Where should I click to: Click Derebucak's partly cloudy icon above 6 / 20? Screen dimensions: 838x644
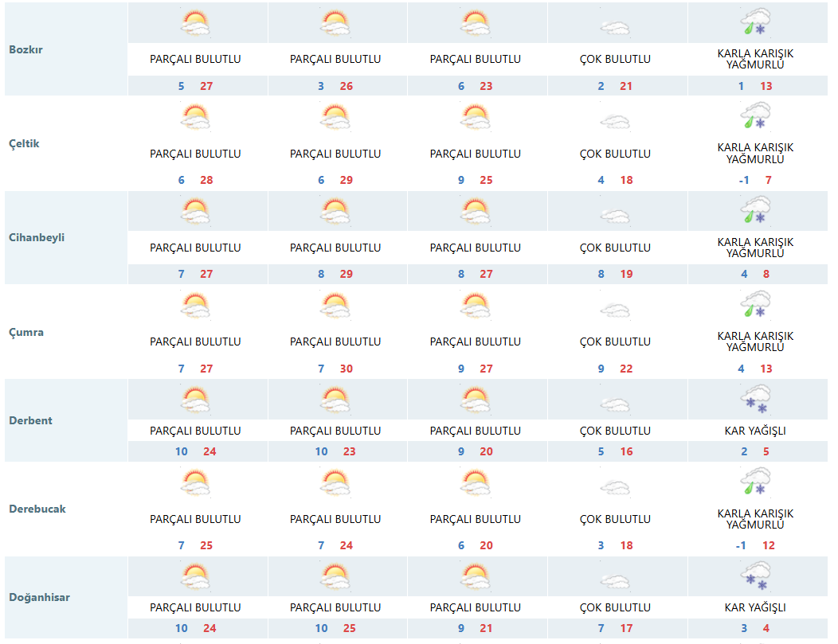click(x=476, y=482)
